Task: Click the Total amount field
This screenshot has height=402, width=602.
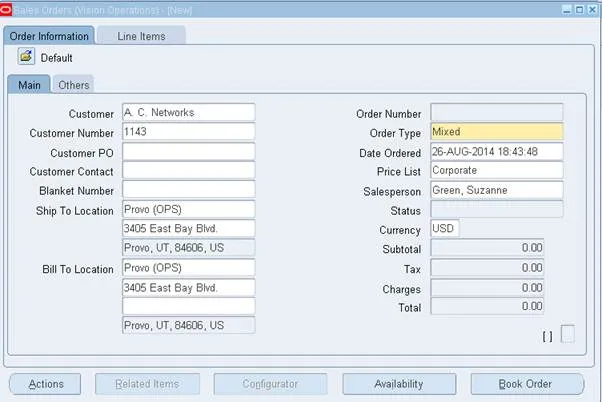Action: pos(487,306)
